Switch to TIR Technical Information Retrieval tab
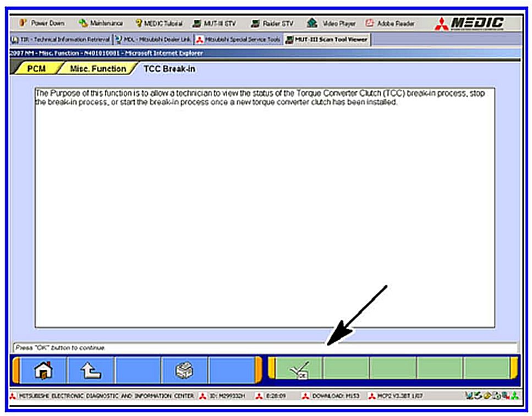This screenshot has height=416, width=532. click(61, 40)
